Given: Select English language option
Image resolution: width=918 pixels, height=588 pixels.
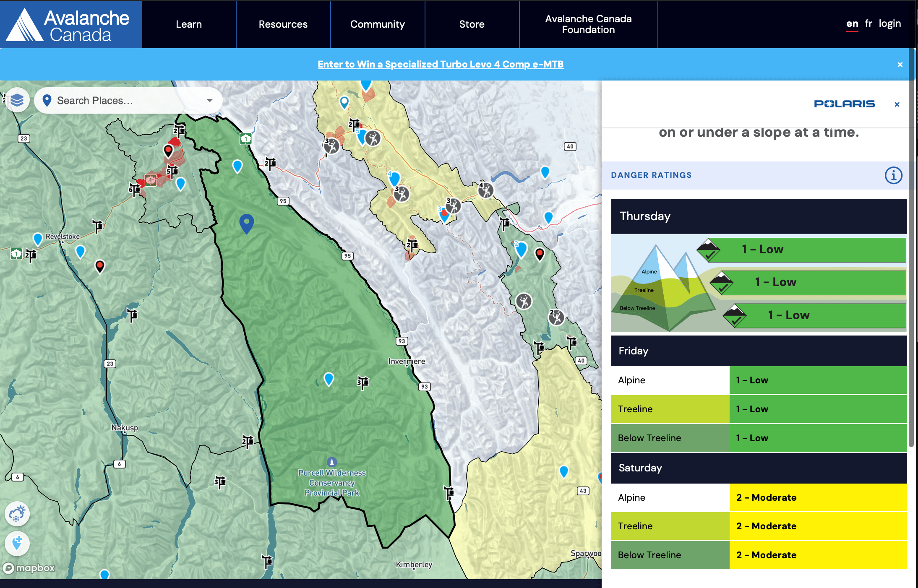Looking at the screenshot, I should (x=852, y=23).
